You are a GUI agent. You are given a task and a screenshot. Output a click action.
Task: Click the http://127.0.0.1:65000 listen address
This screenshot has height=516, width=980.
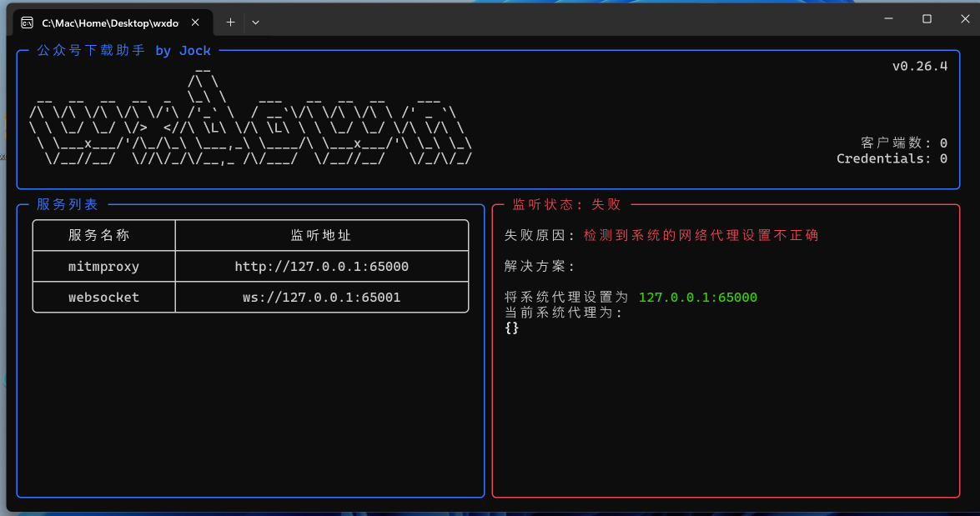[321, 267]
